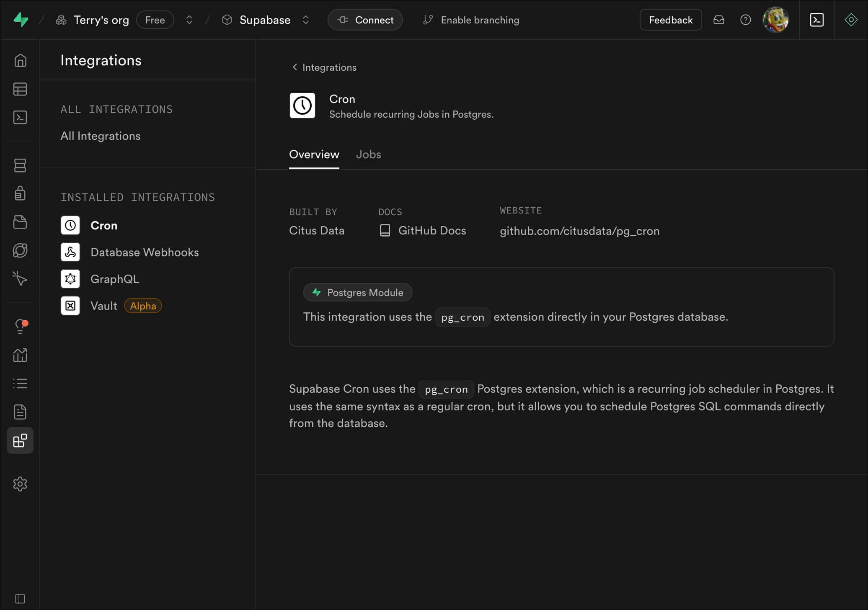The image size is (868, 610).
Task: Open the Realtime cursor icon
Action: tap(20, 278)
